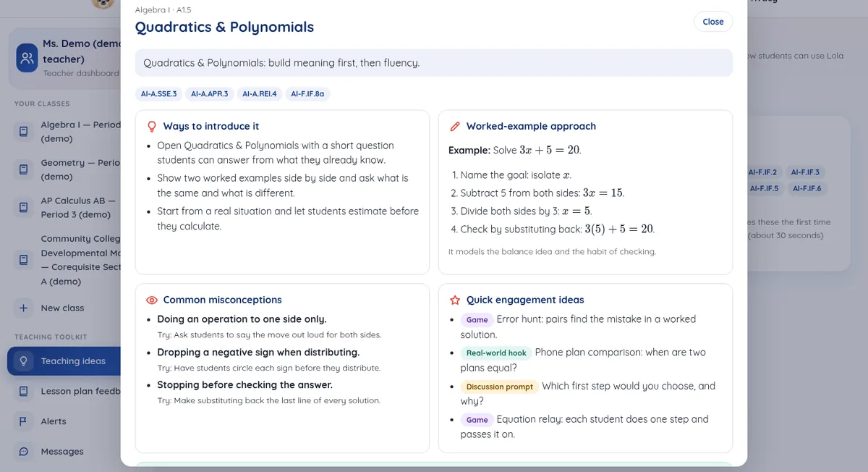Click 'Doing an operation to one side only.'
Image resolution: width=868 pixels, height=472 pixels.
pos(242,319)
